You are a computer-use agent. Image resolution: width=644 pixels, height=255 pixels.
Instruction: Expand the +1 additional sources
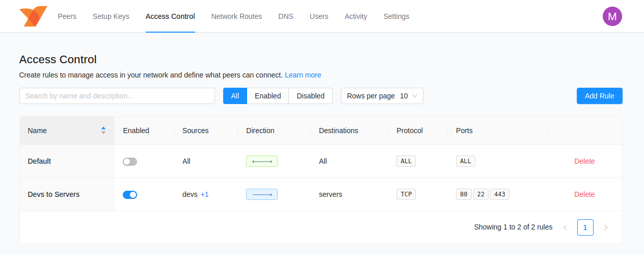(205, 194)
